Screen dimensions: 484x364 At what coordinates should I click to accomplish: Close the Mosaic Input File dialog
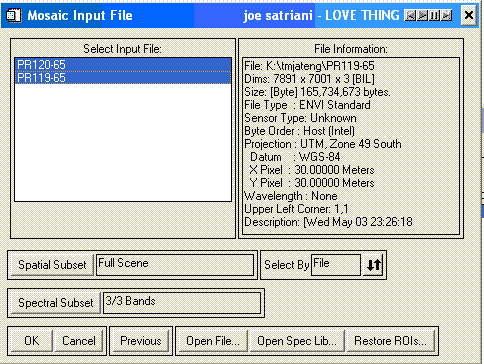468,15
